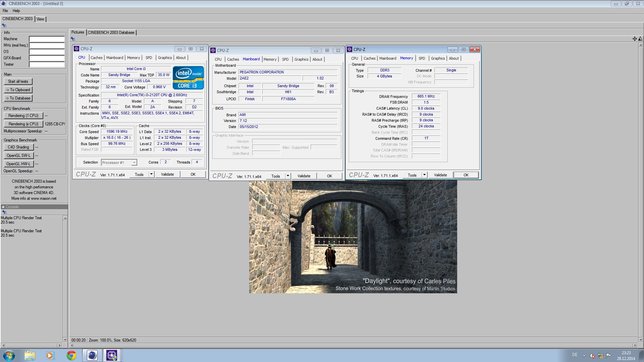Click the DE language indicator
Image resolution: width=644 pixels, height=362 pixels.
pyautogui.click(x=575, y=355)
